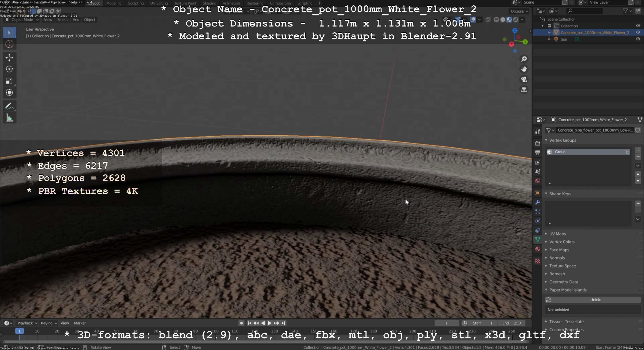This screenshot has width=644, height=350.
Task: Click the outliner search field
Action: tap(584, 11)
